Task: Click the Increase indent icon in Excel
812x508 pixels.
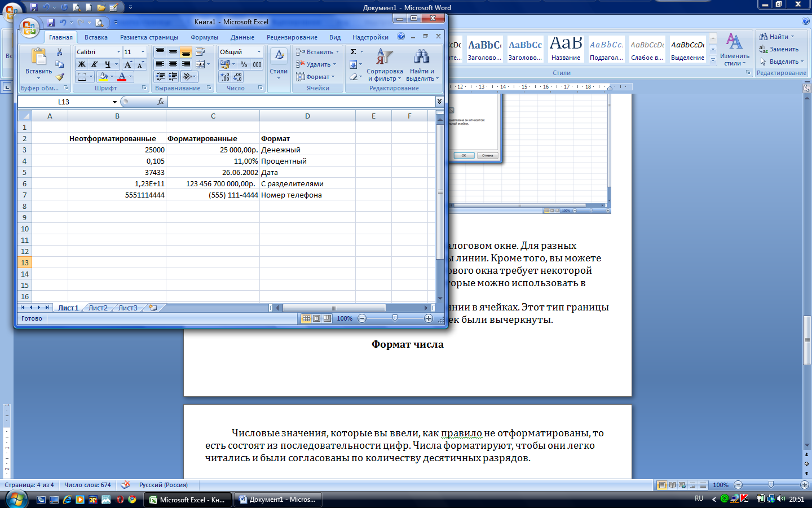Action: coord(173,77)
